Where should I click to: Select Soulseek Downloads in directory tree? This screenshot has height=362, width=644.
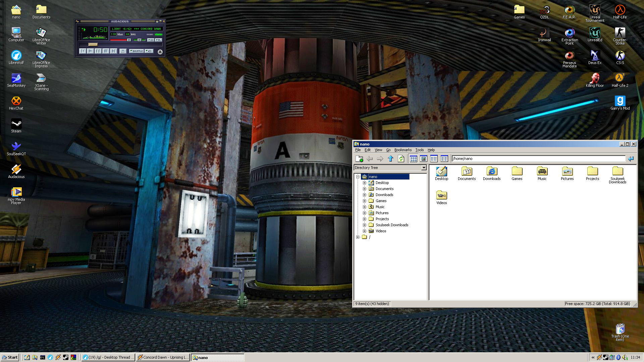[x=392, y=225]
